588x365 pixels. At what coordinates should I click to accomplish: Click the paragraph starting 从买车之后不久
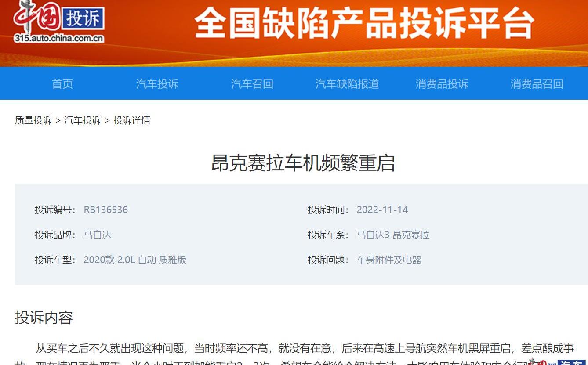coord(294,354)
